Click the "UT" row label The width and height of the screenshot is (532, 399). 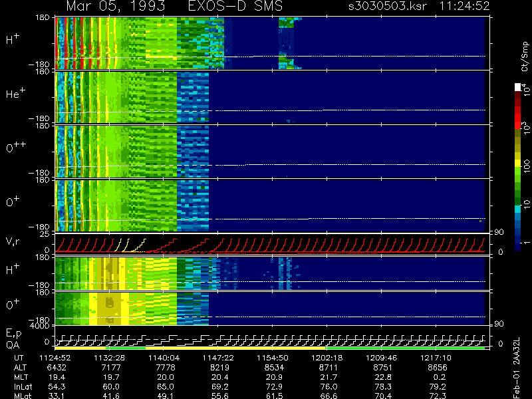19,358
